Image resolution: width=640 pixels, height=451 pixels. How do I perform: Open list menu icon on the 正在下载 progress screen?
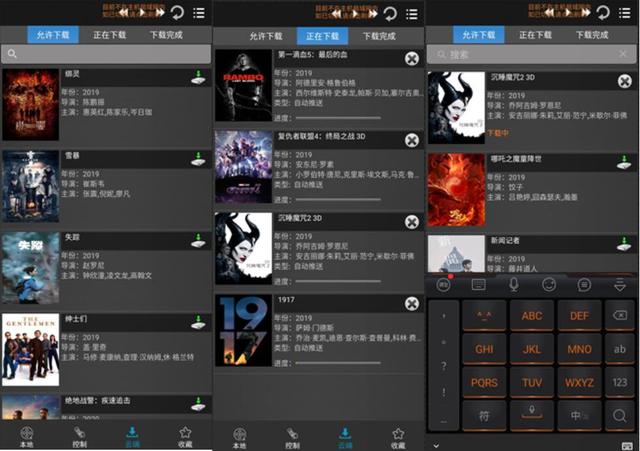click(x=412, y=15)
